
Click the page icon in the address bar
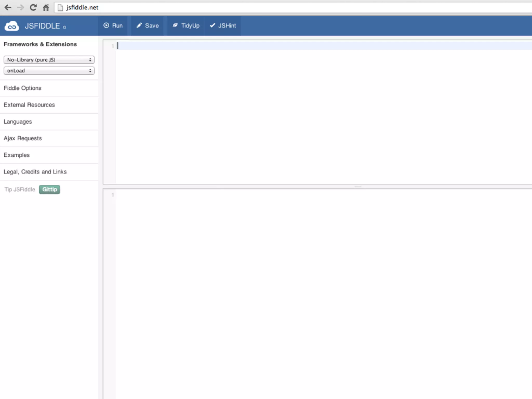pos(60,8)
